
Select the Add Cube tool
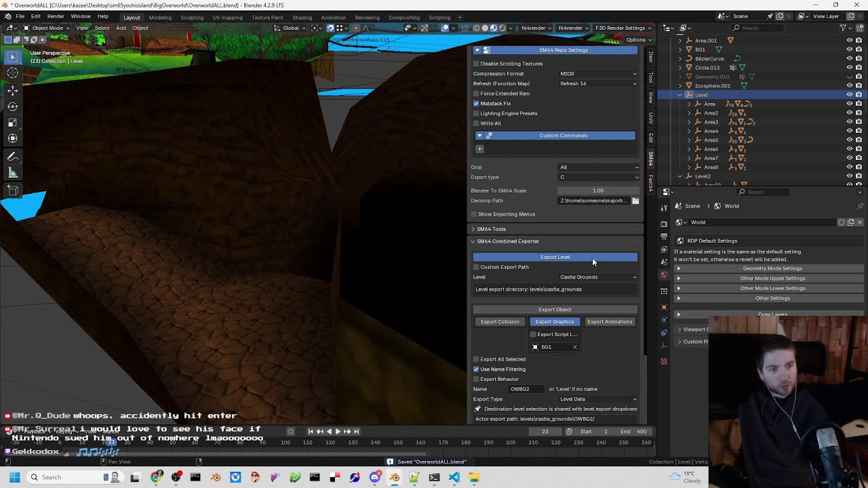[x=12, y=190]
